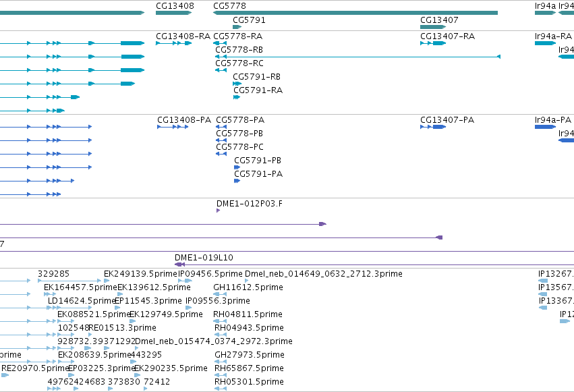Image resolution: width=574 pixels, height=392 pixels.
Task: Click the CG5778-PC protein label
Action: point(239,147)
